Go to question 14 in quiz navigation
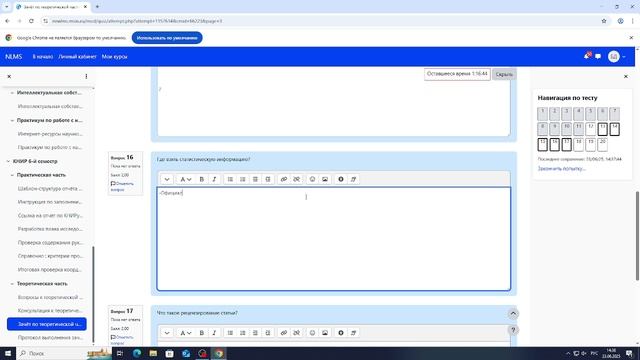This screenshot has height=360, width=640. tap(614, 129)
